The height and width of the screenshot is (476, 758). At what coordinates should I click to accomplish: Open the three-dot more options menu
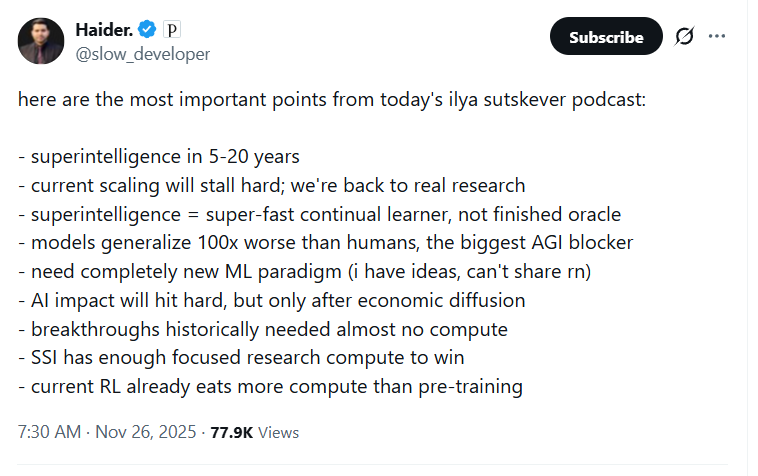click(717, 36)
